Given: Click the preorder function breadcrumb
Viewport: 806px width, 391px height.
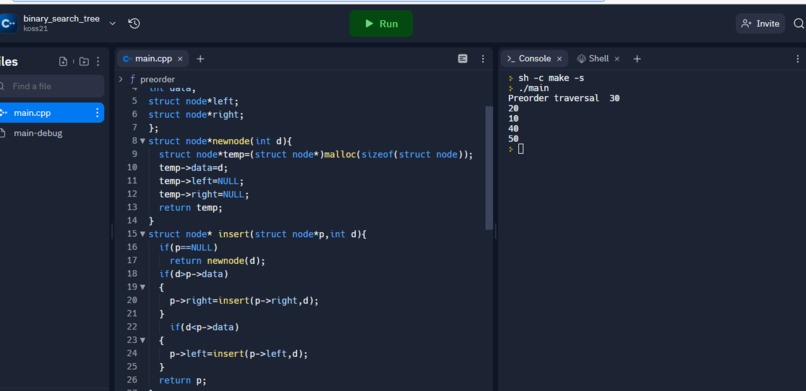Looking at the screenshot, I should click(152, 79).
